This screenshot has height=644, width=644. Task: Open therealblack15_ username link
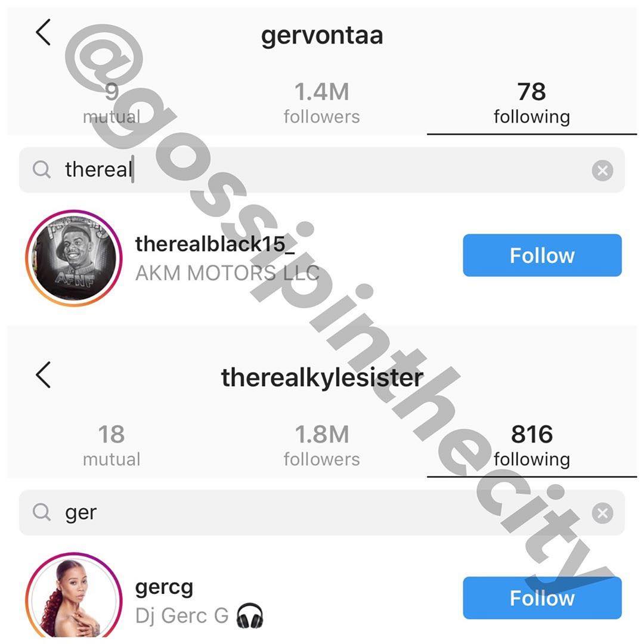pyautogui.click(x=215, y=244)
